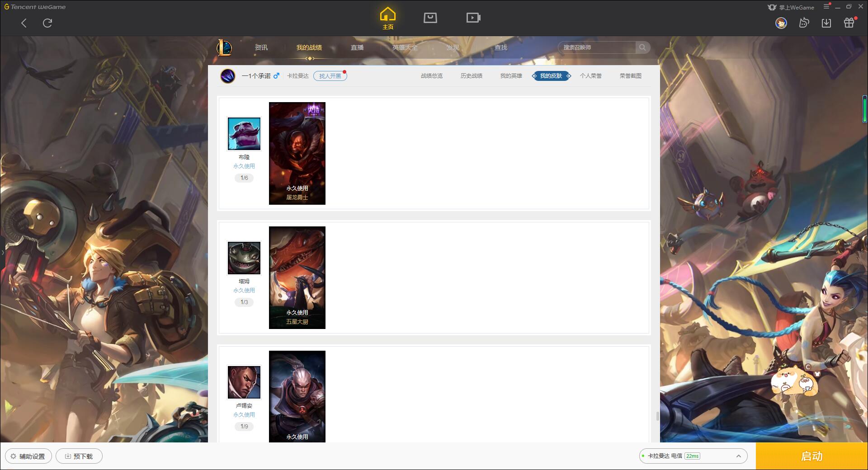Click the 1/3 skin count badge

click(244, 302)
